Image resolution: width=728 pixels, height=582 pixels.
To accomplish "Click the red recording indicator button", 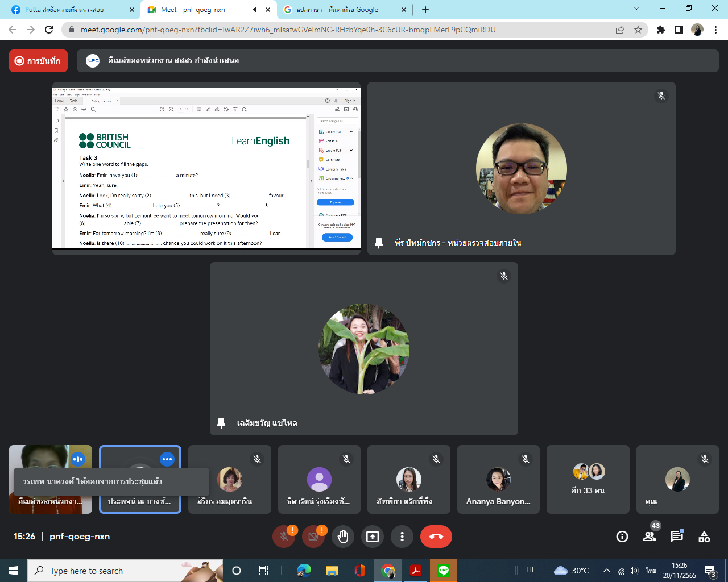I will [38, 61].
